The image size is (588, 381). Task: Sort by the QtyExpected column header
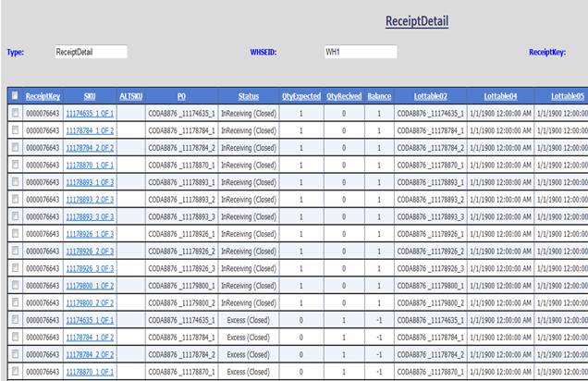pyautogui.click(x=301, y=97)
